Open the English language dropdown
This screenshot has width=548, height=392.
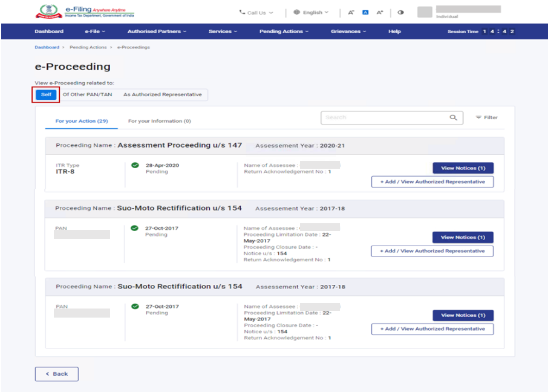click(x=311, y=13)
